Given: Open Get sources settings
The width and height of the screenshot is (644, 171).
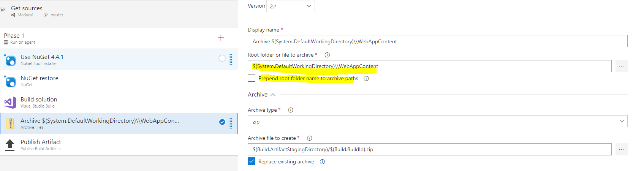Looking at the screenshot, I should [x=27, y=11].
